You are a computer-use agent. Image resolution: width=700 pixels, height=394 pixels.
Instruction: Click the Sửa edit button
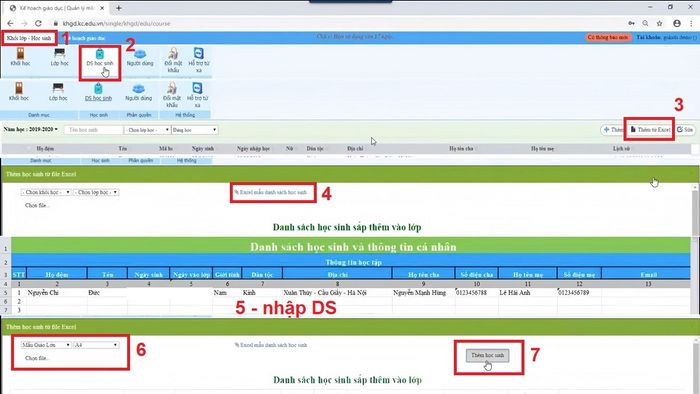(685, 129)
